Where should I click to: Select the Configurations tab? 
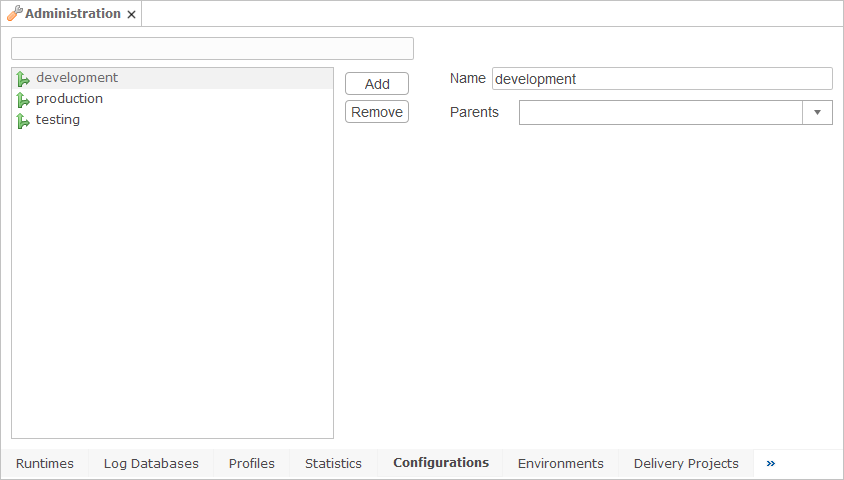(441, 463)
